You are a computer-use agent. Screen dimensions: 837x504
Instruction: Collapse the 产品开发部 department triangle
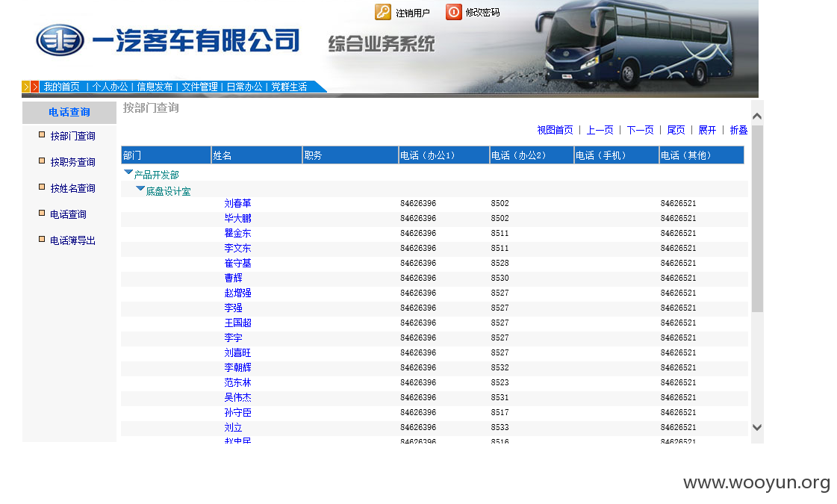tap(128, 172)
